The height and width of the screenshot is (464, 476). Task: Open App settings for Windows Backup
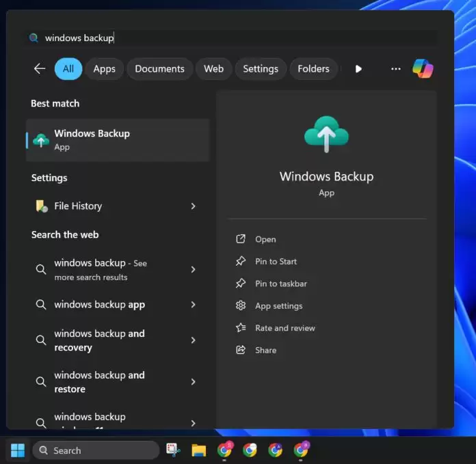click(278, 306)
